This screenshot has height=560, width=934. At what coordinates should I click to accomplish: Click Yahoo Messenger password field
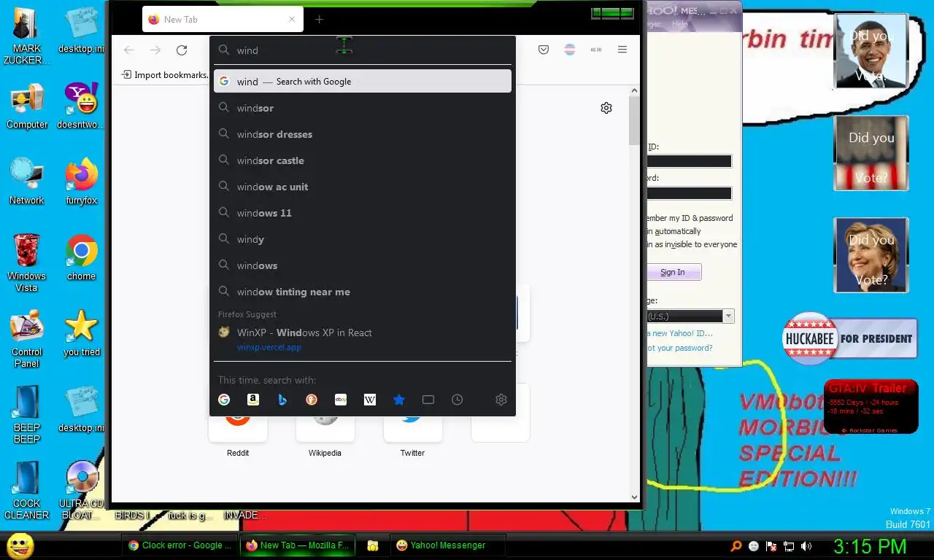point(689,193)
